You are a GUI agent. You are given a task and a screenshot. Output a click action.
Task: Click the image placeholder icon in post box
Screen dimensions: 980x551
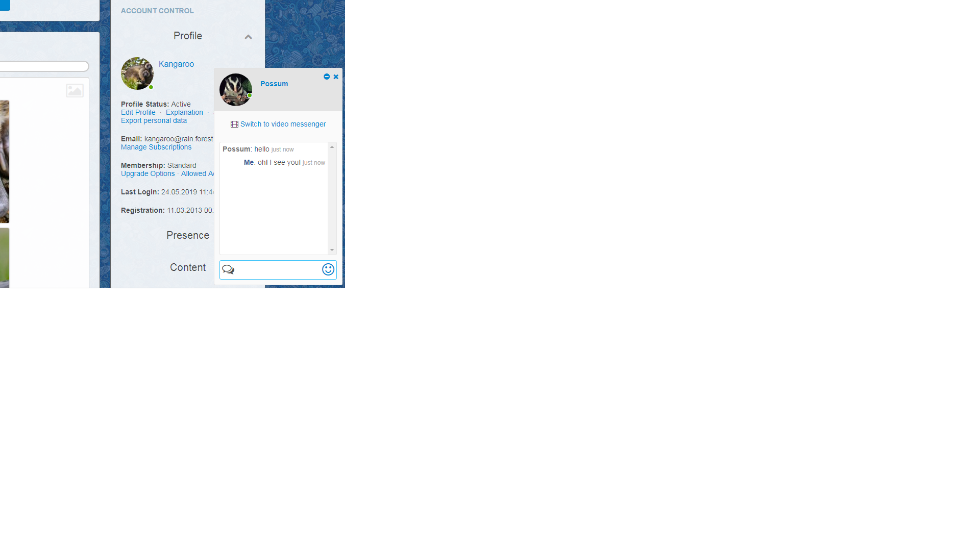[x=75, y=91]
